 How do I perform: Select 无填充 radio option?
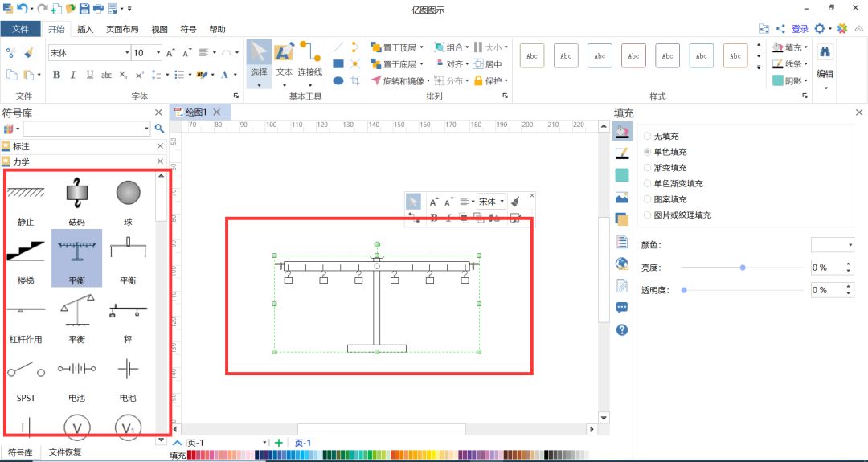point(648,137)
